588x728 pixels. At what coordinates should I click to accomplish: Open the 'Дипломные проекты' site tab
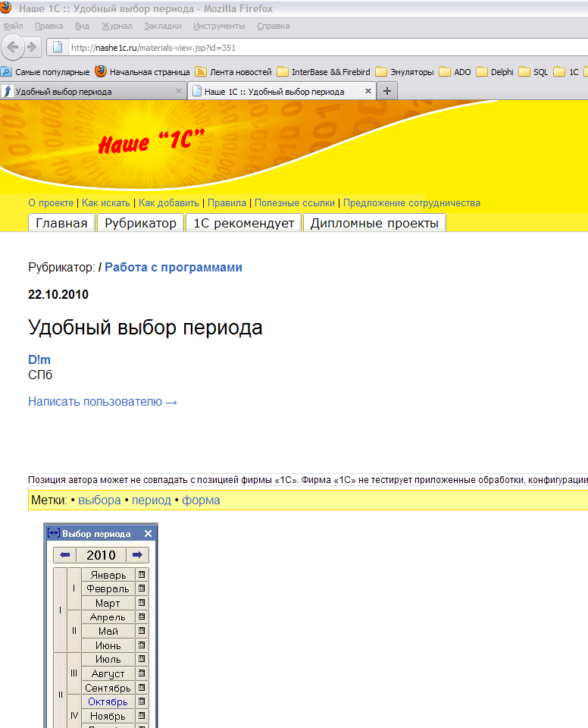pyautogui.click(x=374, y=223)
